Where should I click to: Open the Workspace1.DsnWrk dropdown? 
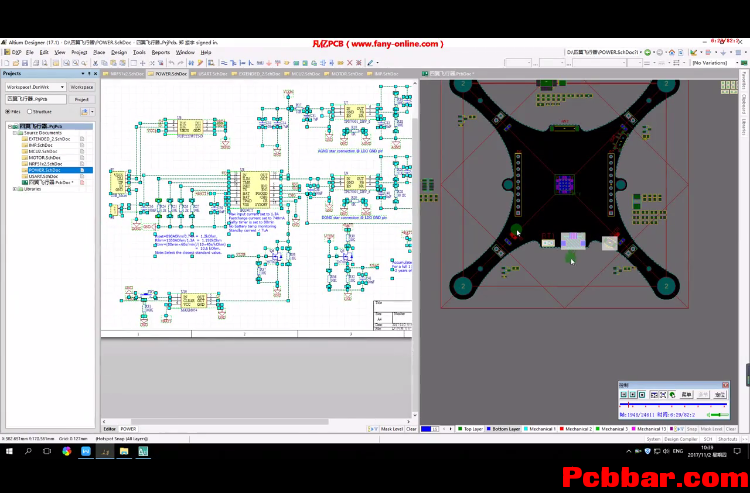62,87
